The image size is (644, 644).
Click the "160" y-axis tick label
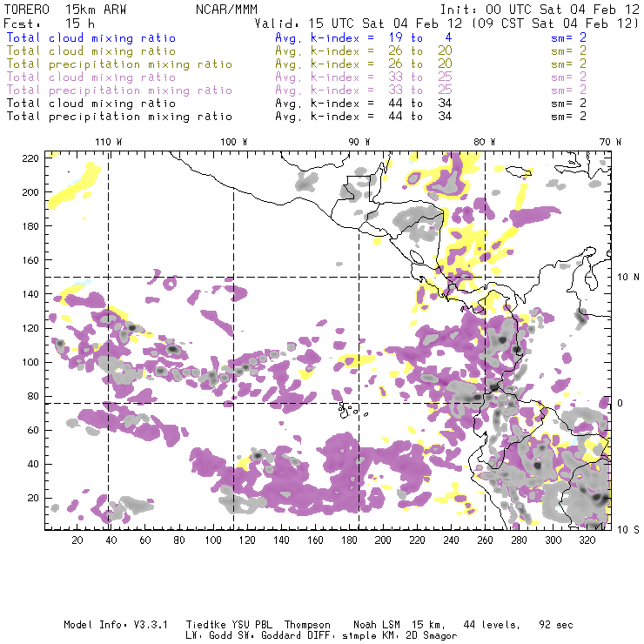tap(30, 260)
